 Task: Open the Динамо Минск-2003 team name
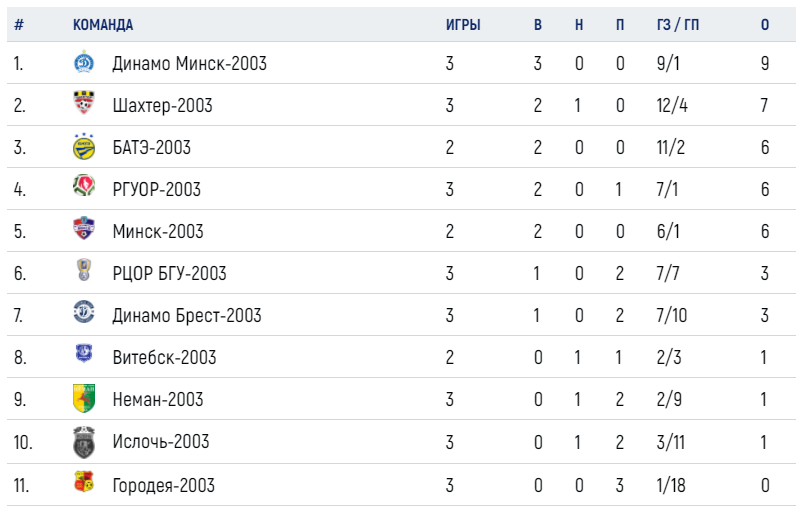tap(189, 64)
